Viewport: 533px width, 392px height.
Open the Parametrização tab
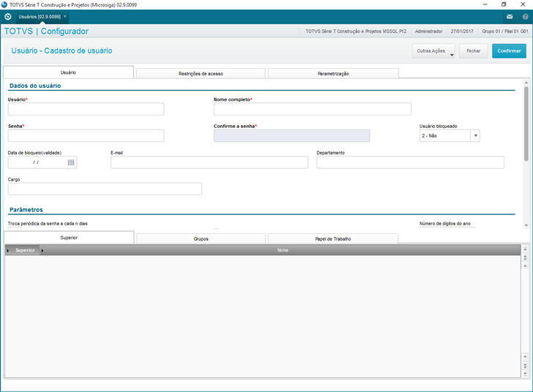(333, 74)
